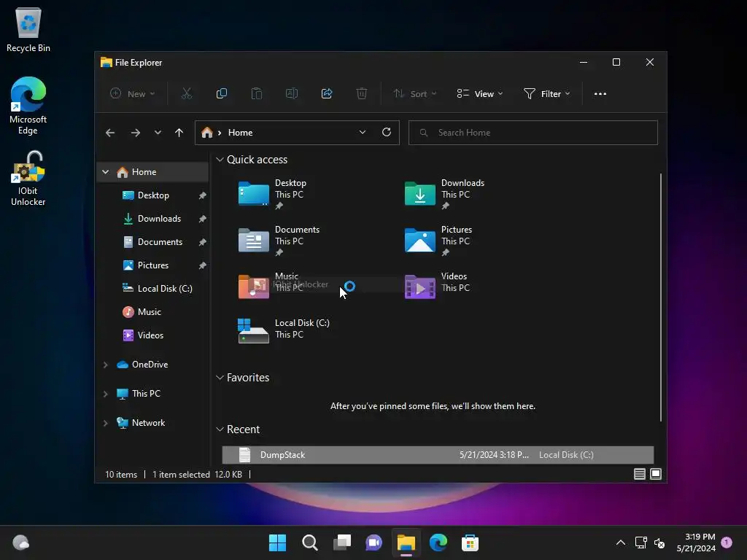Viewport: 747px width, 560px height.
Task: Collapse the Recent section
Action: click(x=220, y=429)
